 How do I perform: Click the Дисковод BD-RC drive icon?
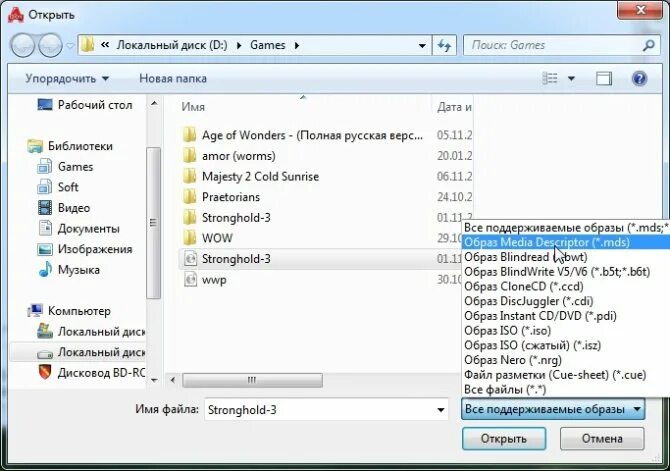(45, 372)
